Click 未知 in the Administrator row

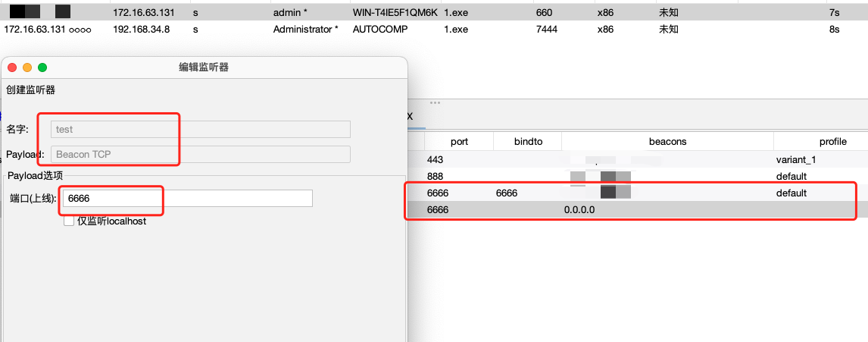(668, 30)
